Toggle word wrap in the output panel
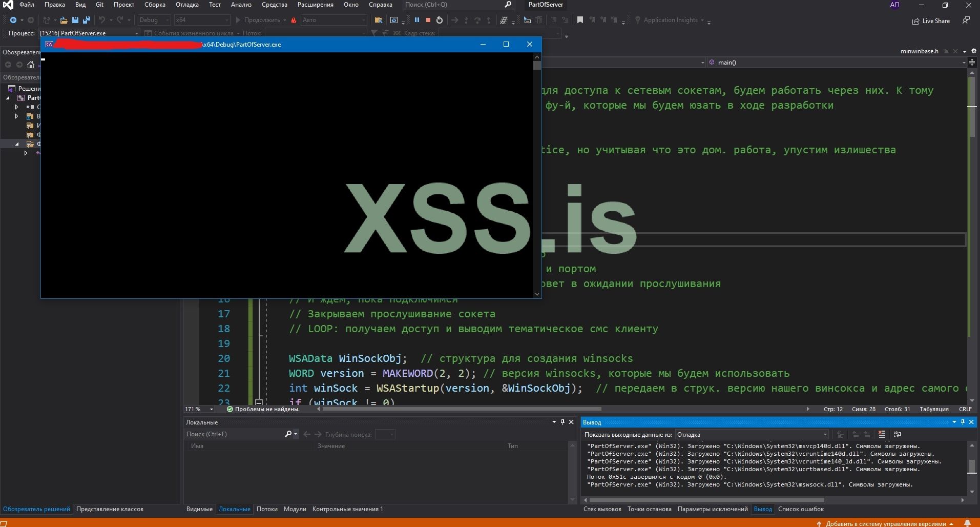Screen dimensions: 980x527 pos(897,434)
